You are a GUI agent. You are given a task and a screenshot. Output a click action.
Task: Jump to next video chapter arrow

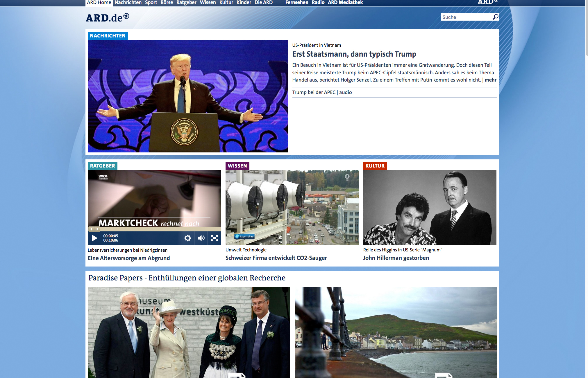97,229
